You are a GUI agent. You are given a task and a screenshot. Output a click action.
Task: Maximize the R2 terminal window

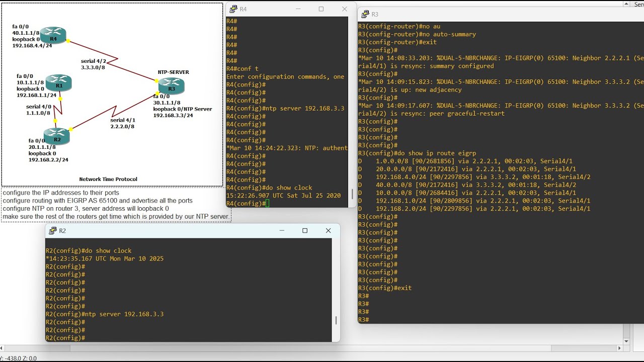pos(305,230)
